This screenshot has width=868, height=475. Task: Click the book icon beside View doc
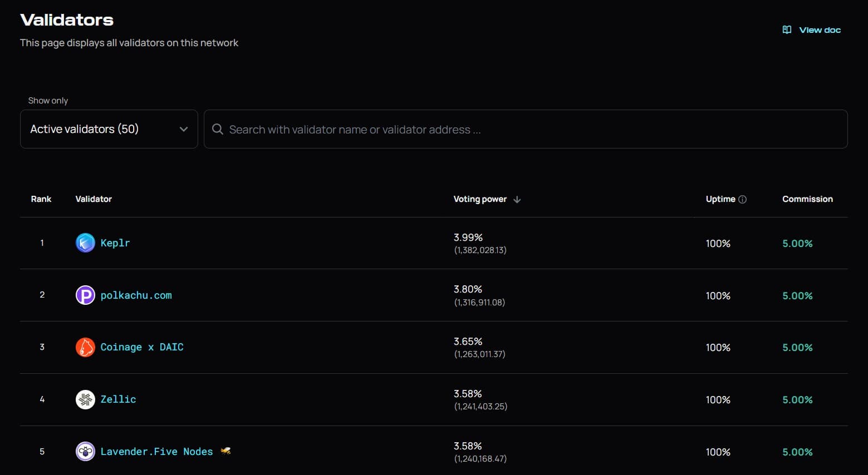tap(787, 30)
